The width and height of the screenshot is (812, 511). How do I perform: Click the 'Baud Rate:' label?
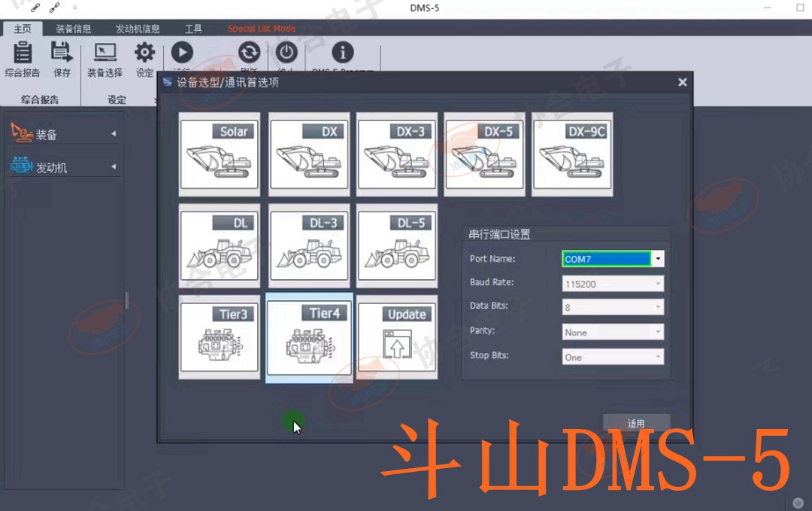[492, 282]
